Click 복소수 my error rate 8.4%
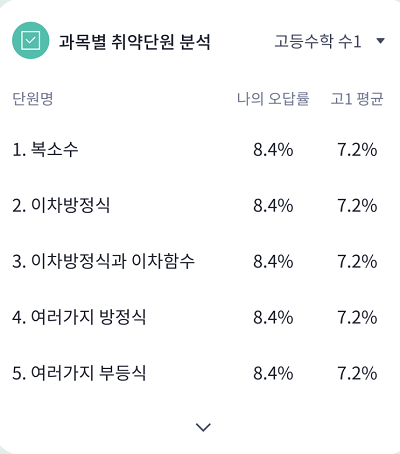The height and width of the screenshot is (454, 400). click(x=273, y=150)
